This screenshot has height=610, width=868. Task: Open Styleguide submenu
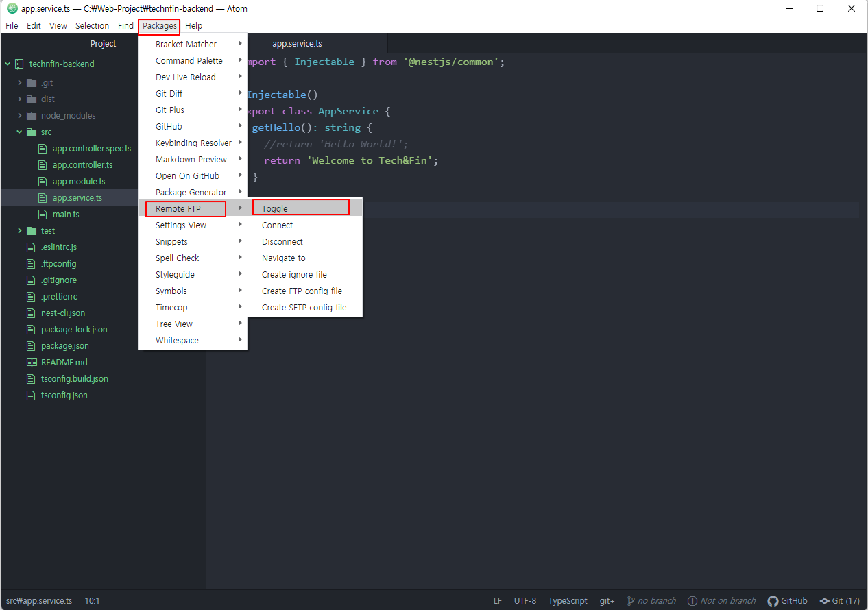pos(193,274)
